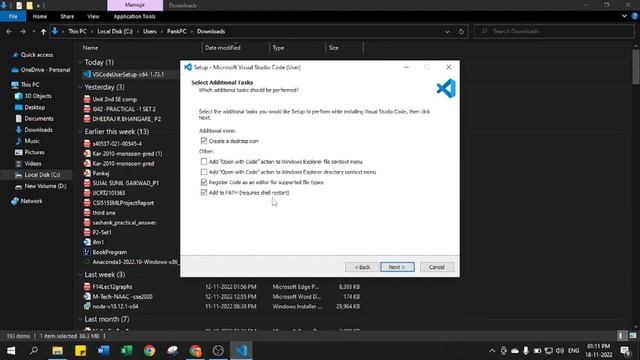This screenshot has height=360, width=640.
Task: Open volume control in system tray
Action: coord(560,351)
